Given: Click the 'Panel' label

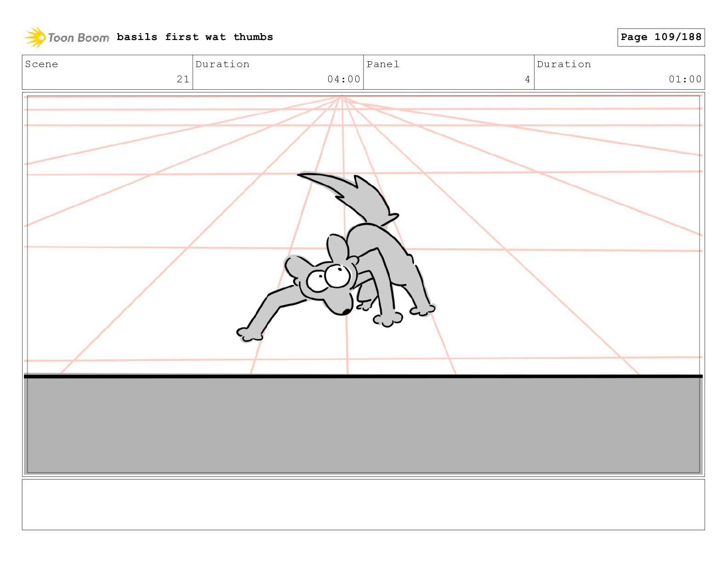Looking at the screenshot, I should (x=383, y=64).
